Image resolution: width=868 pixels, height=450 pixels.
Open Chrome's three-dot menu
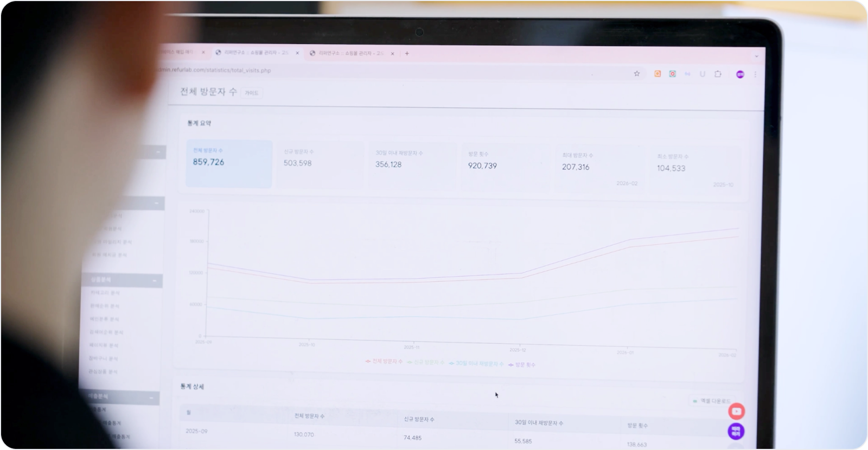pos(755,74)
